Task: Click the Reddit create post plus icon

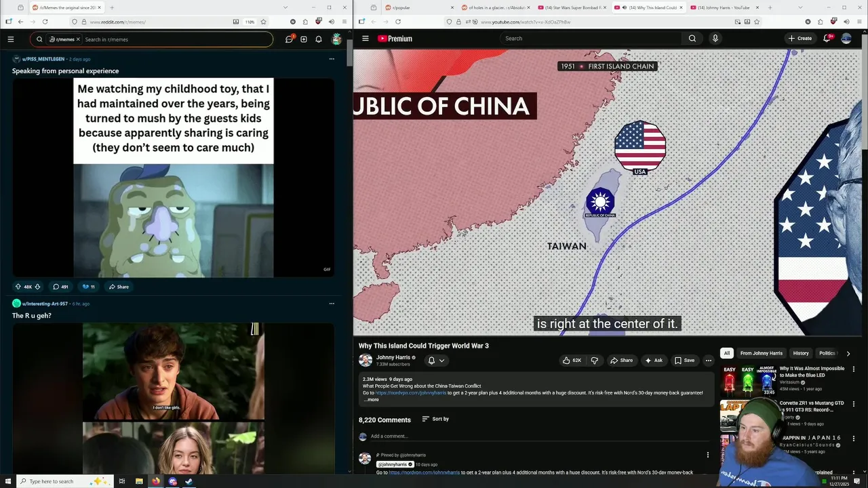Action: point(304,39)
